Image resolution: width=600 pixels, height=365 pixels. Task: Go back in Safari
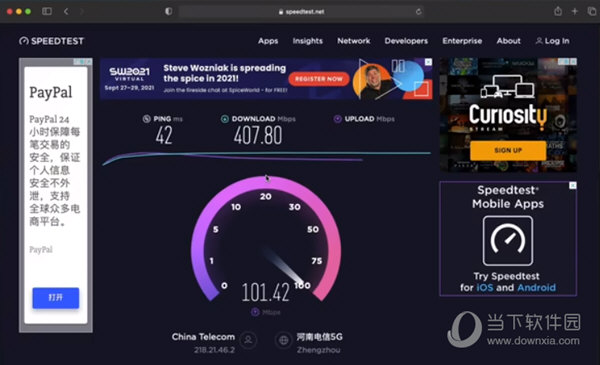click(66, 11)
